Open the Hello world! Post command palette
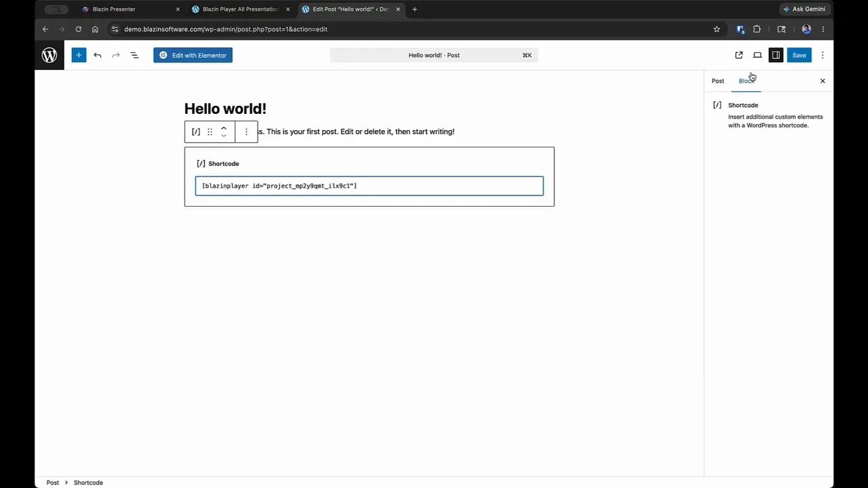This screenshot has width=868, height=488. pos(434,55)
